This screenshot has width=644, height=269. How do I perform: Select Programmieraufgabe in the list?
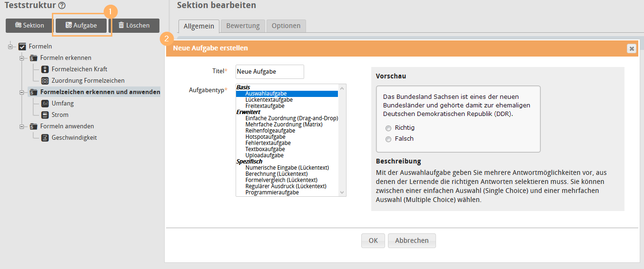pyautogui.click(x=287, y=192)
